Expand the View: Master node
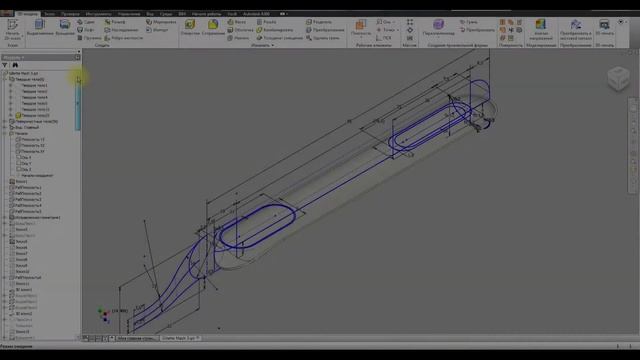This screenshot has width=640, height=360. click(x=5, y=127)
